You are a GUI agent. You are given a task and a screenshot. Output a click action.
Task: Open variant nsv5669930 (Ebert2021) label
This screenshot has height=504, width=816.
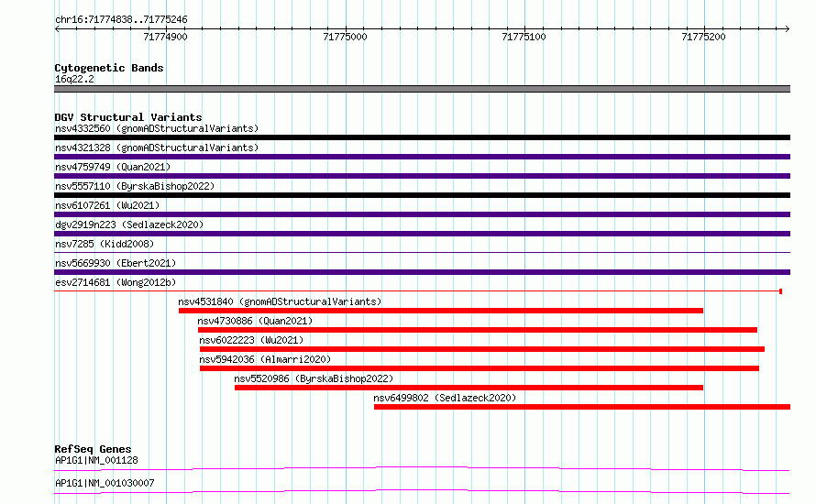[x=116, y=263]
